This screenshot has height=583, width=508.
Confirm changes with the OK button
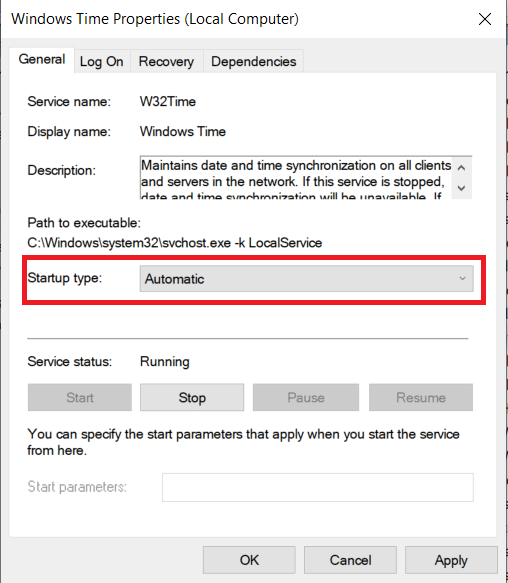pyautogui.click(x=249, y=560)
